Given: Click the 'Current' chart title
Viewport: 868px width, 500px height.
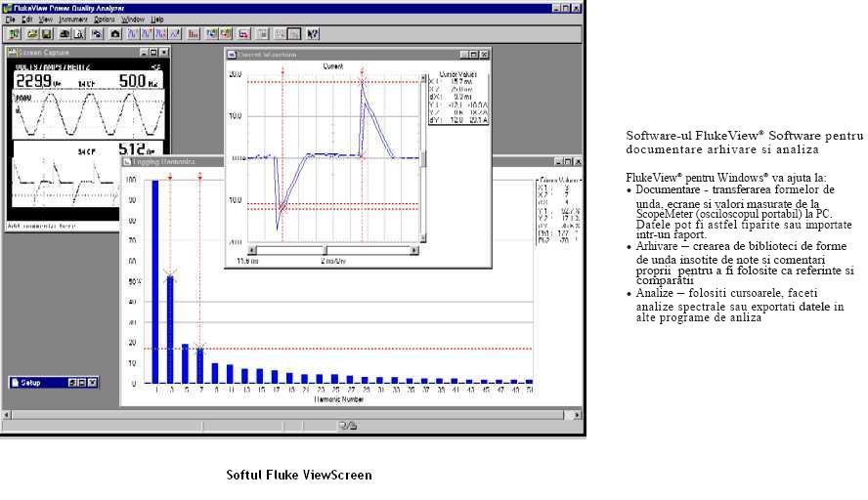Looking at the screenshot, I should (x=333, y=65).
